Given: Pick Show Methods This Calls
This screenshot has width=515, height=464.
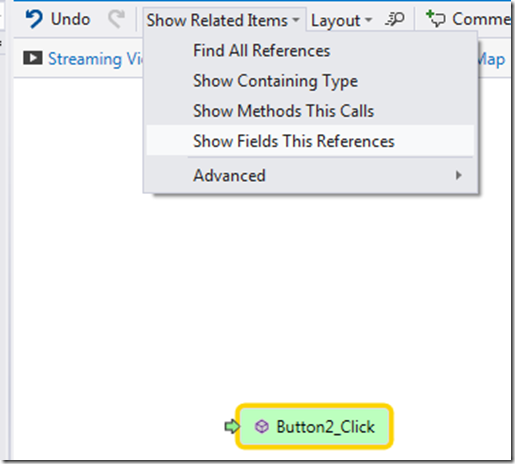Looking at the screenshot, I should [x=283, y=111].
